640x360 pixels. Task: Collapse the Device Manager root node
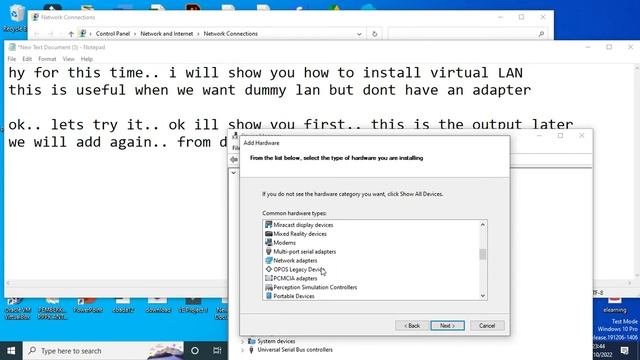tap(233, 173)
